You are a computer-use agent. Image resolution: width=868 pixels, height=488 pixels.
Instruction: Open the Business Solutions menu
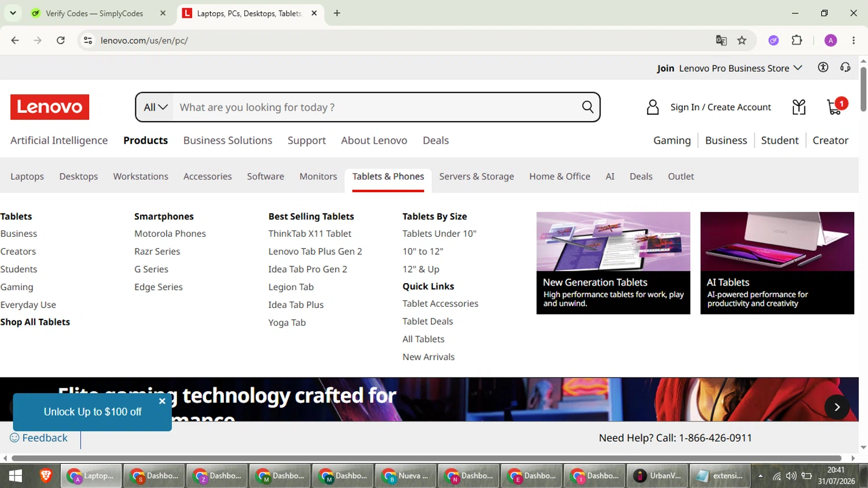point(228,141)
